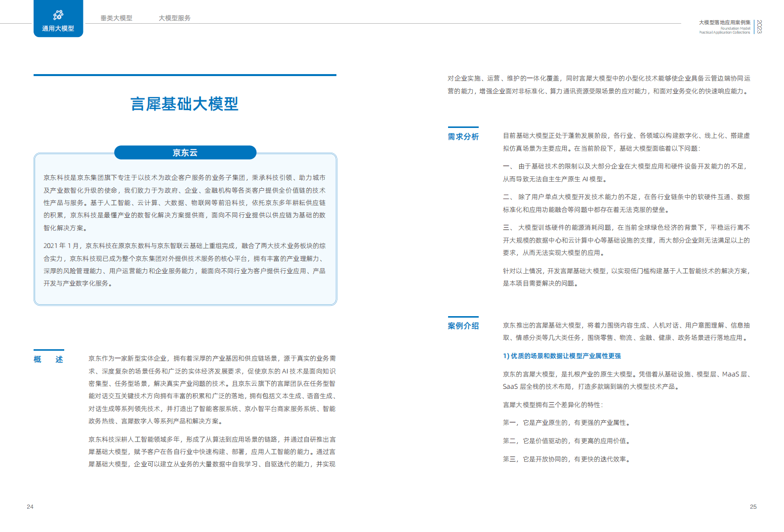This screenshot has height=532, width=784.
Task: Click the paragraph starting 京东的言犀大模型
Action: pos(626,380)
